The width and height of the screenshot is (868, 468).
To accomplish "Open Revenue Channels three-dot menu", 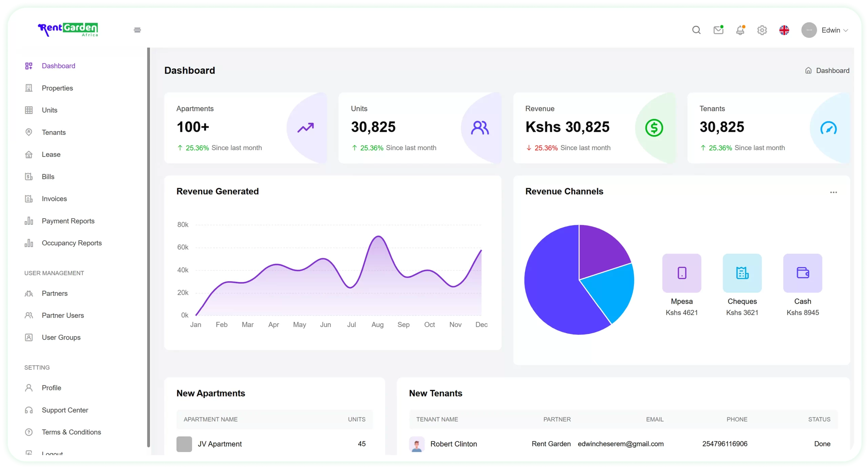I will 833,192.
